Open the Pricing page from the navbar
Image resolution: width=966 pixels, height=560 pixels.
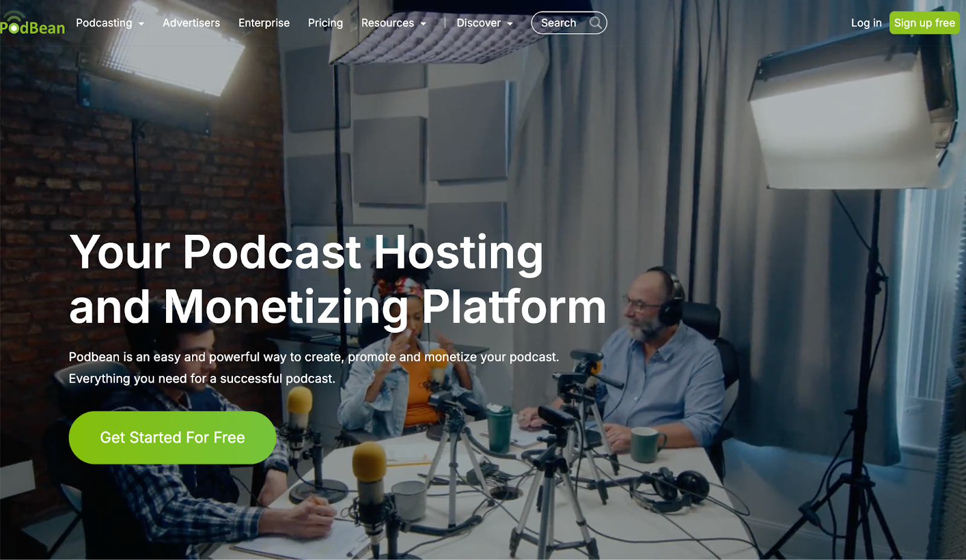tap(325, 23)
